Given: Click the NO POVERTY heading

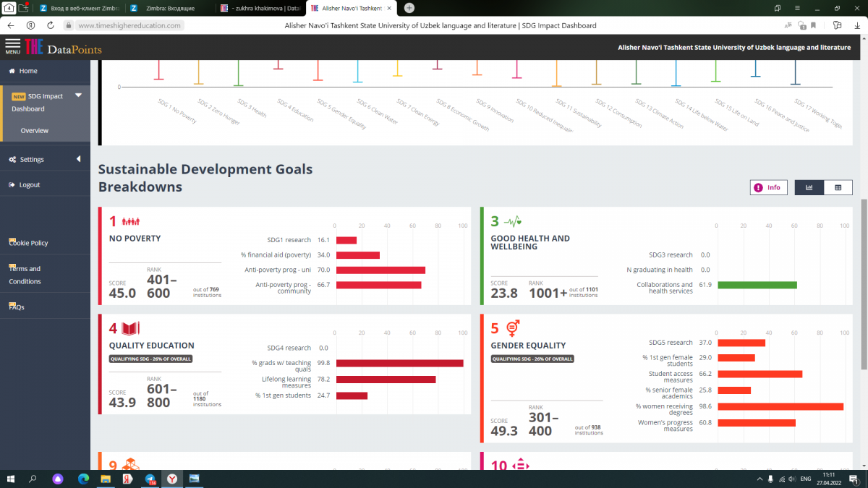Looking at the screenshot, I should coord(135,239).
